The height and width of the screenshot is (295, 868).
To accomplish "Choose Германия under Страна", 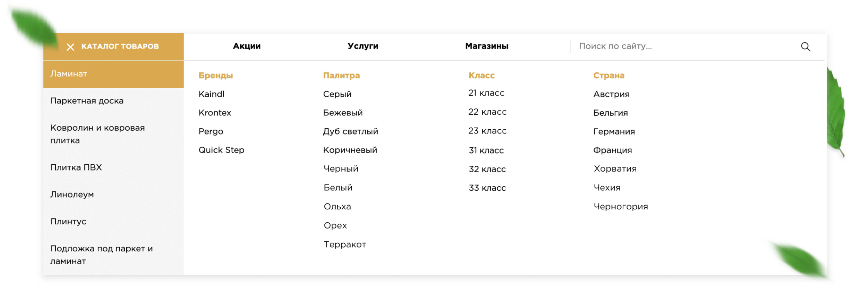I will [614, 131].
